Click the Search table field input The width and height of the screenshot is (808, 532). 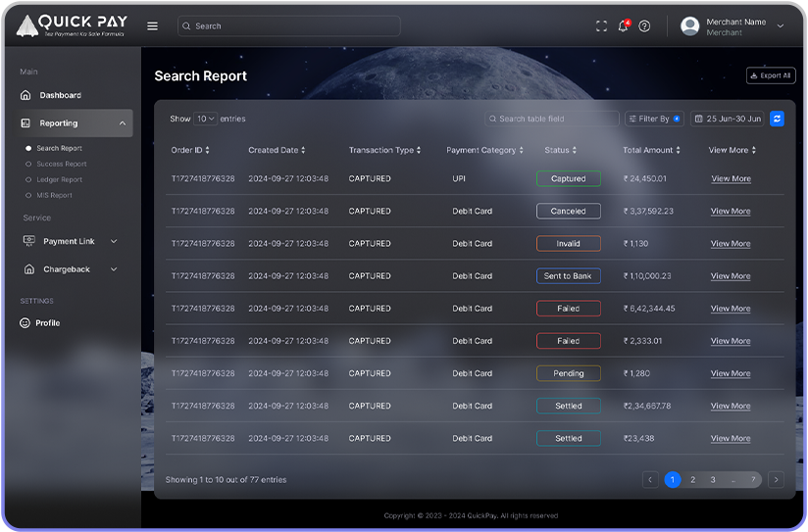(x=552, y=119)
